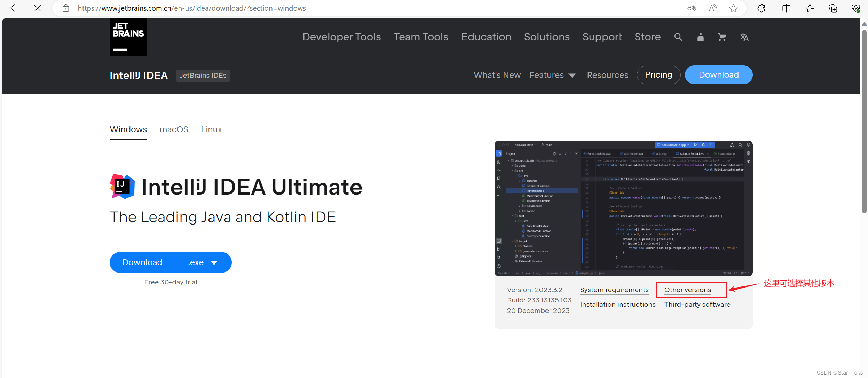The image size is (868, 378).
Task: Open Developer Tools menu
Action: pos(341,37)
